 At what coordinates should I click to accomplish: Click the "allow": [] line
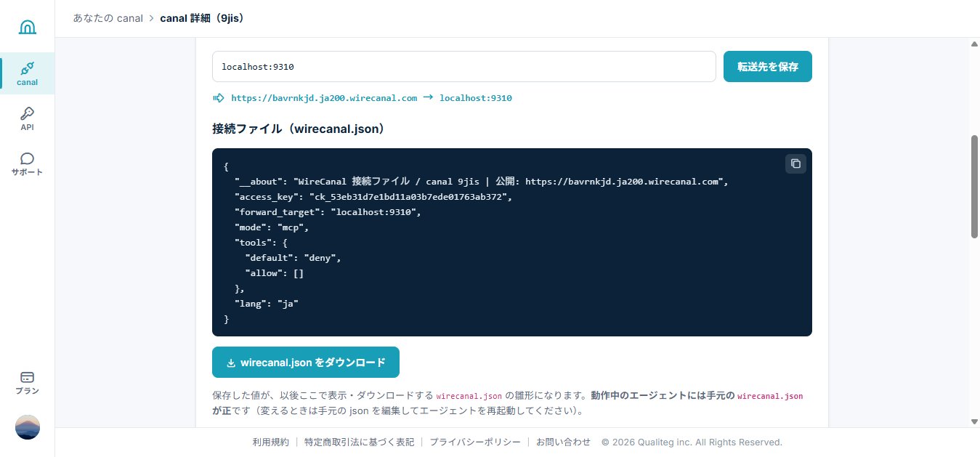[275, 273]
